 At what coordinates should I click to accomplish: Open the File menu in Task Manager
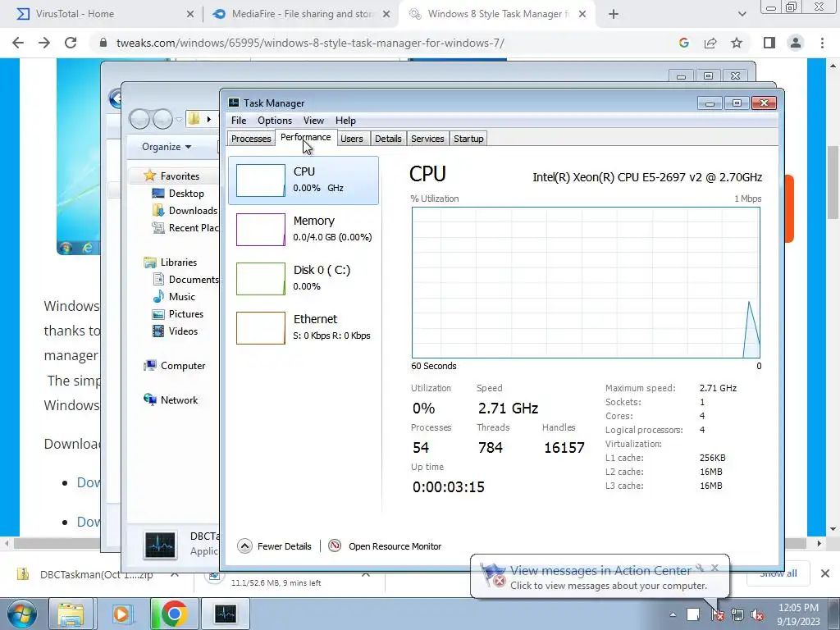239,121
